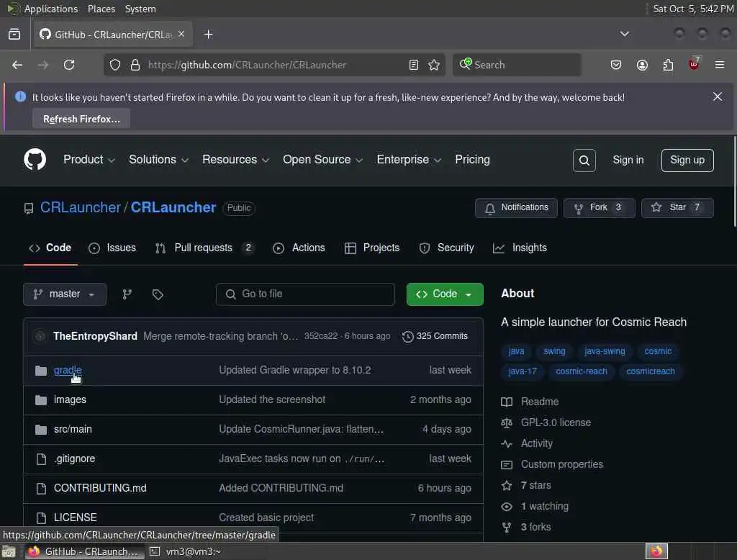Open the Firefox account icon
This screenshot has width=737, height=560.
coord(642,65)
